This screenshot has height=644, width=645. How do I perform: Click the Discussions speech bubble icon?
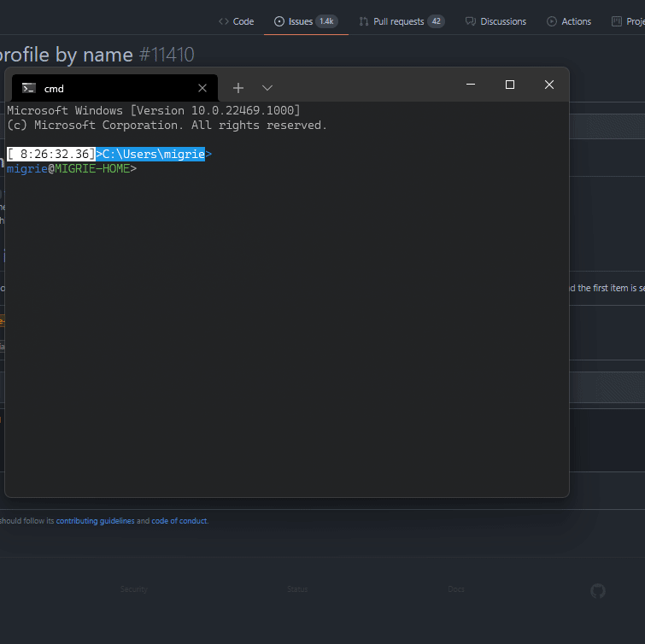[x=470, y=21]
